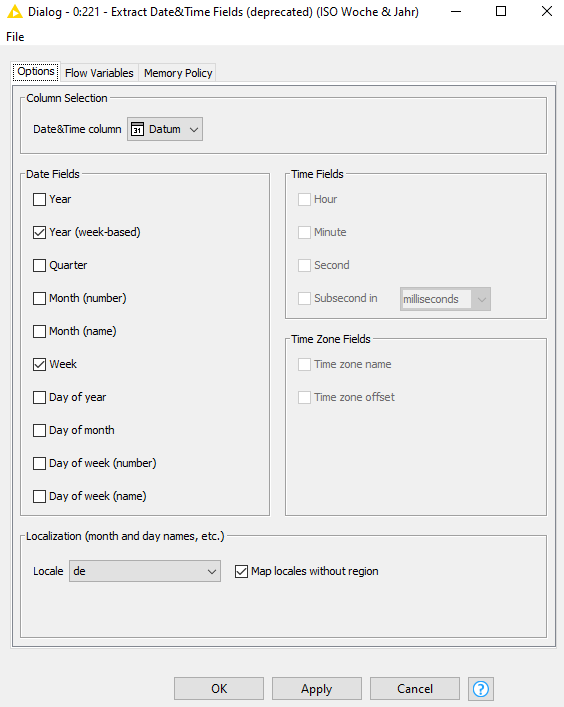Click the blue help question mark icon

coord(481,689)
